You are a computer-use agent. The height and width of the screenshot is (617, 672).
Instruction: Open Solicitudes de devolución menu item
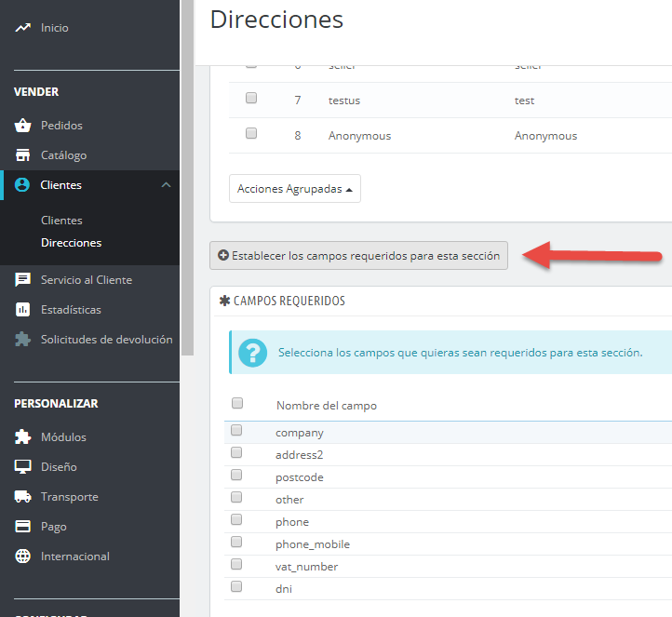pos(107,340)
